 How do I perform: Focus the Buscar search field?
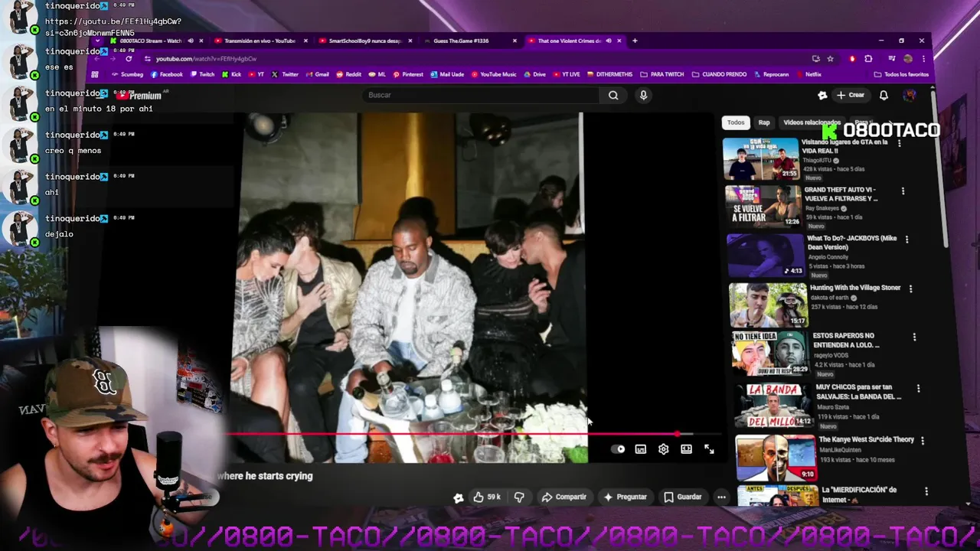click(482, 95)
